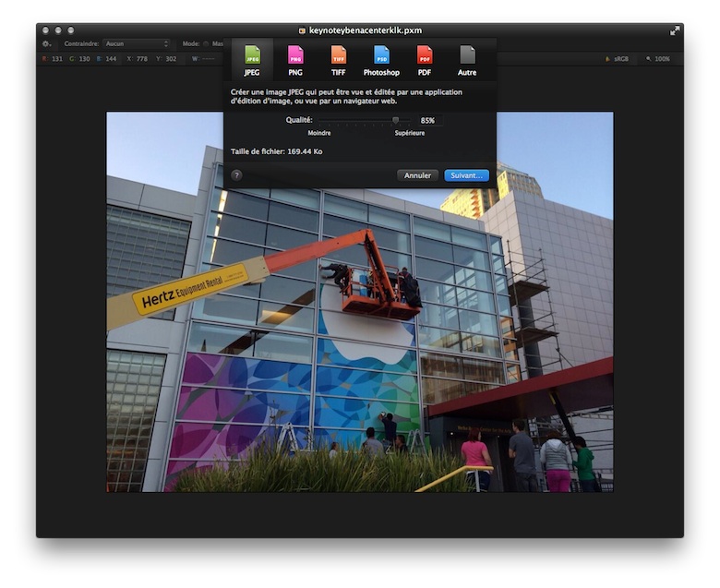This screenshot has width=720, height=588.
Task: Select the TIFF export format
Action: coord(339,60)
